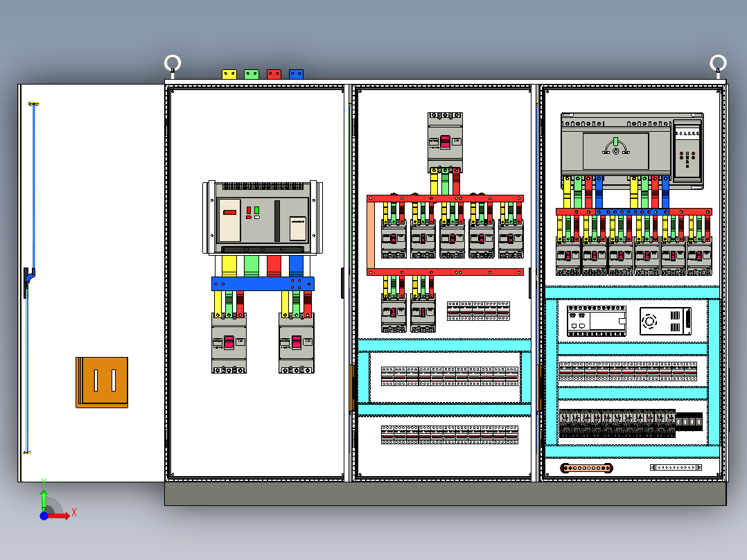Pick the yellow phase terminal on cabinet roof

pos(229,74)
